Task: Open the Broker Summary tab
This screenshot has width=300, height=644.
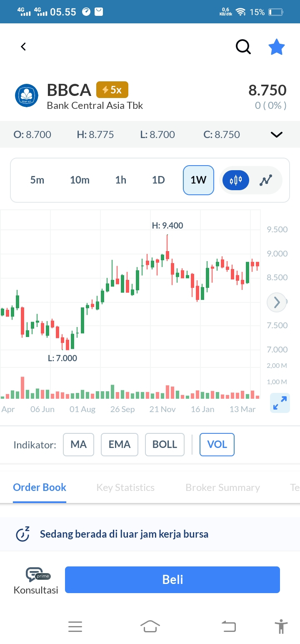Action: (x=222, y=488)
